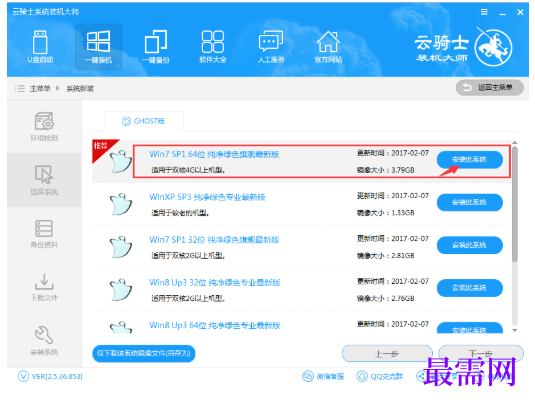Click text 适用于较老的机型
The height and width of the screenshot is (403, 535).
point(180,213)
